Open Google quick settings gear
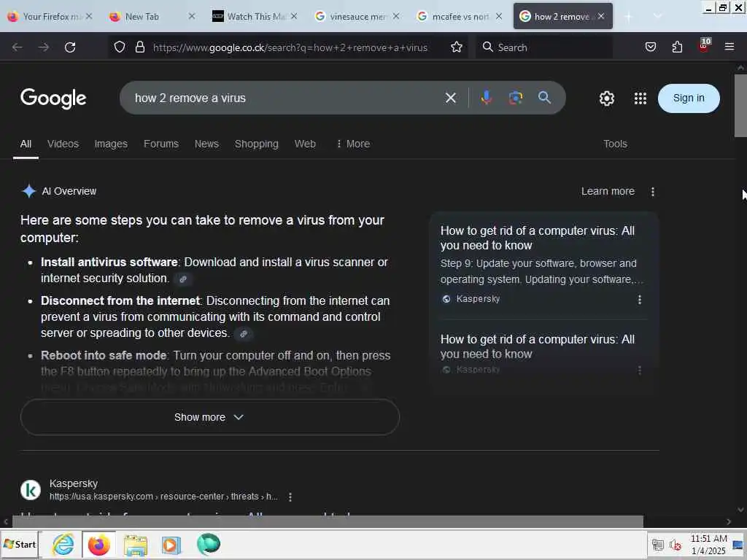The image size is (747, 560). 606,98
